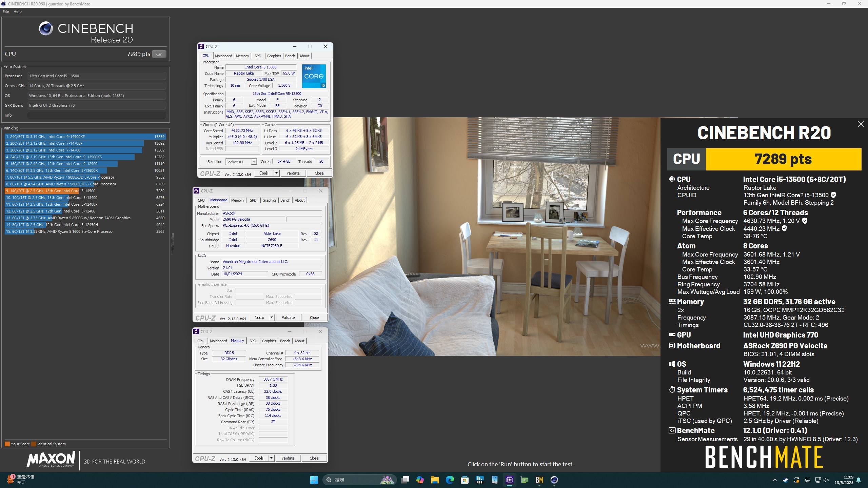Expand Tools arrow in CPU-Z Memory window
This screenshot has height=488, width=868.
tap(271, 458)
